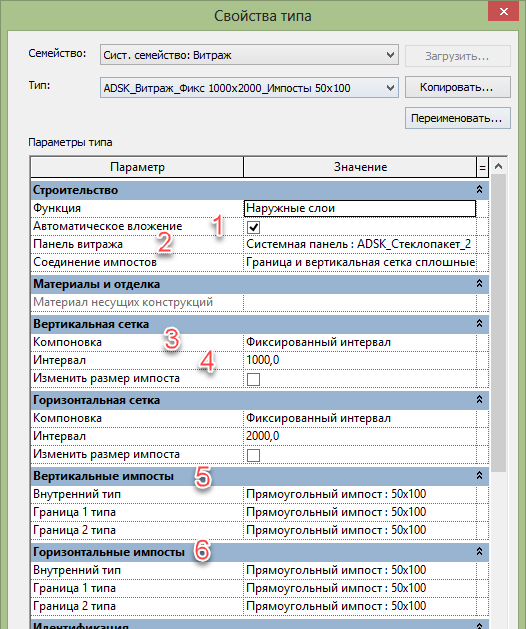Collapse the Вертикальные импосты section chevron

tap(479, 476)
